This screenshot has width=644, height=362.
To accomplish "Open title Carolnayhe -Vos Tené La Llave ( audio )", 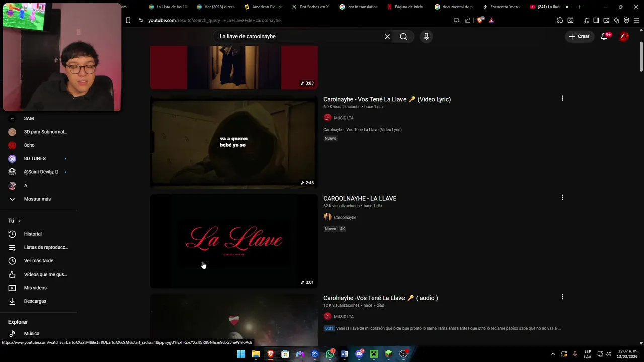I will 380,298.
